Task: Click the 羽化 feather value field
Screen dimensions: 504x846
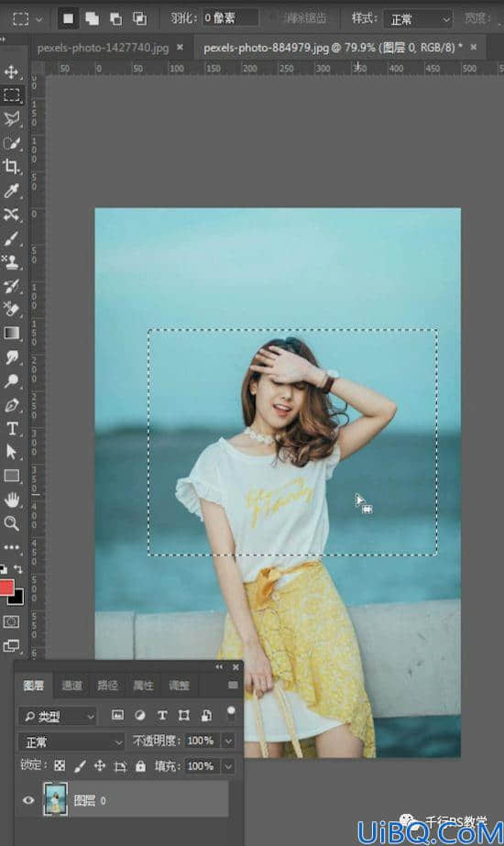Action: pos(230,18)
